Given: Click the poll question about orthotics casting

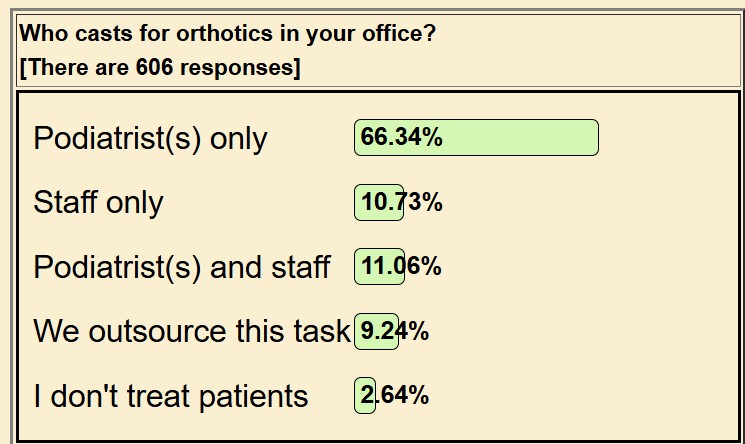Looking at the screenshot, I should (227, 33).
